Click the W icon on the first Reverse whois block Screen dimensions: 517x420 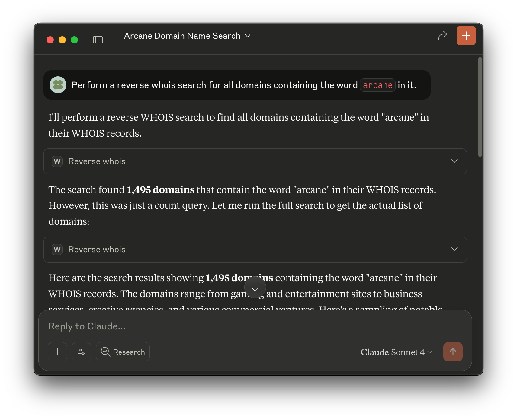[x=57, y=161]
